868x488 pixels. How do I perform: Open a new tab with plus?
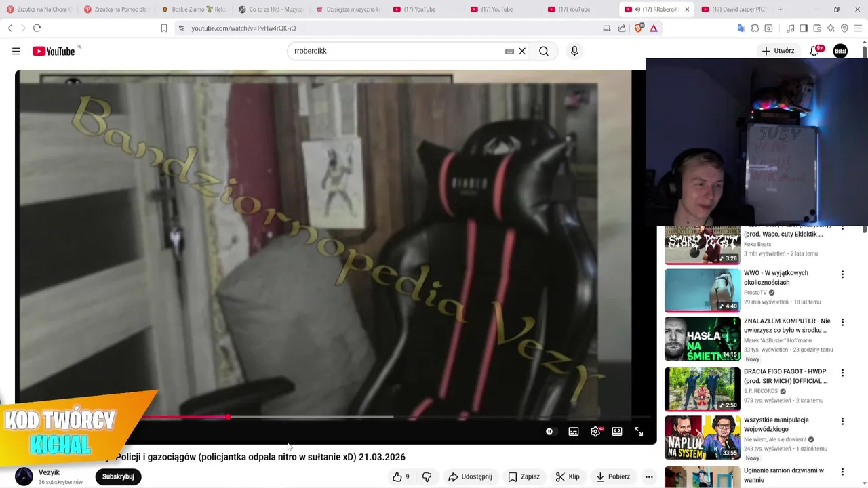781,9
